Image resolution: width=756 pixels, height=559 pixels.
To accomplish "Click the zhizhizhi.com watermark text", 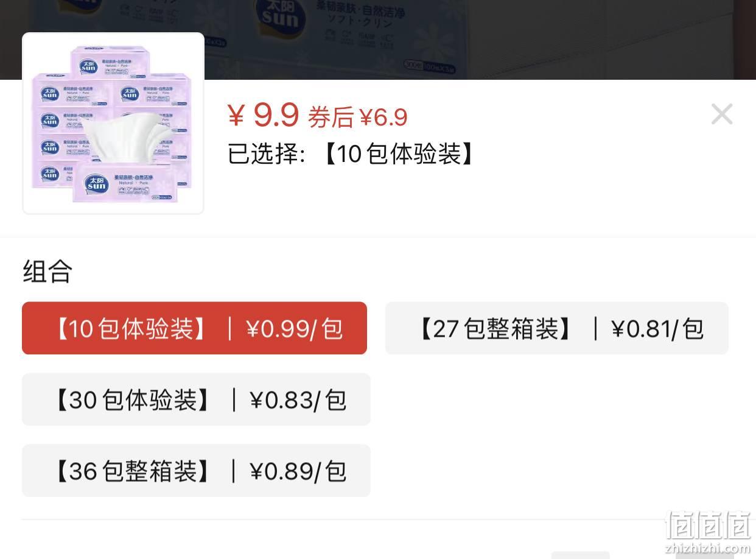I will [x=708, y=547].
